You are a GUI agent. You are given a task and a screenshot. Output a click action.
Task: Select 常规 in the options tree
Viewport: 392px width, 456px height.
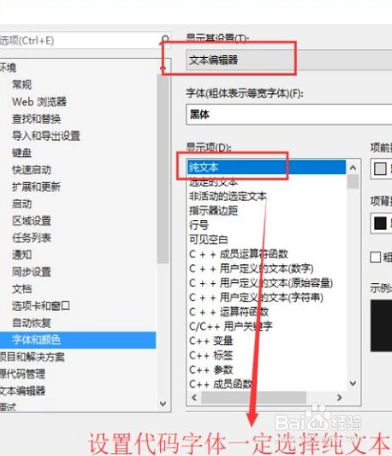(22, 85)
